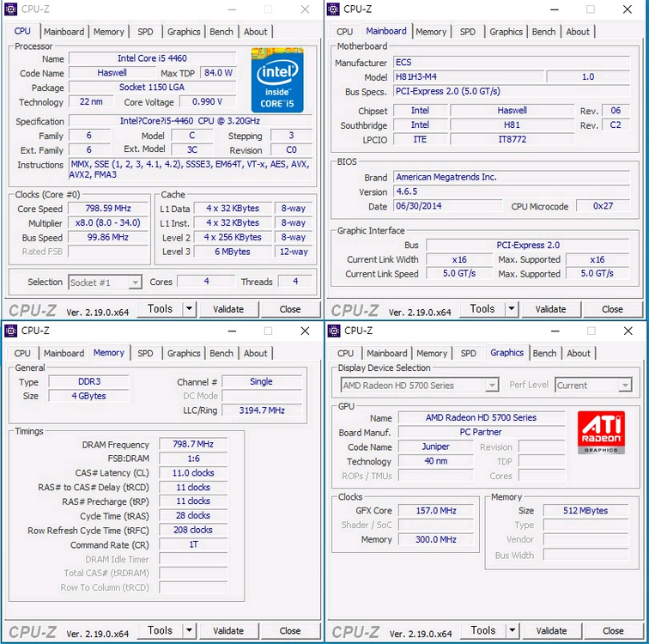Click the Socket 1150 LGA package value

[152, 88]
